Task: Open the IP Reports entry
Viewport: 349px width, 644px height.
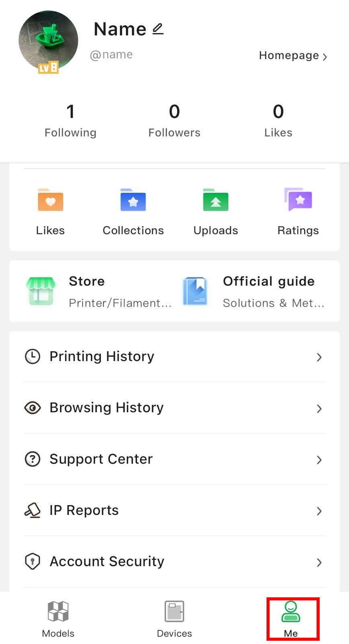Action: click(174, 510)
